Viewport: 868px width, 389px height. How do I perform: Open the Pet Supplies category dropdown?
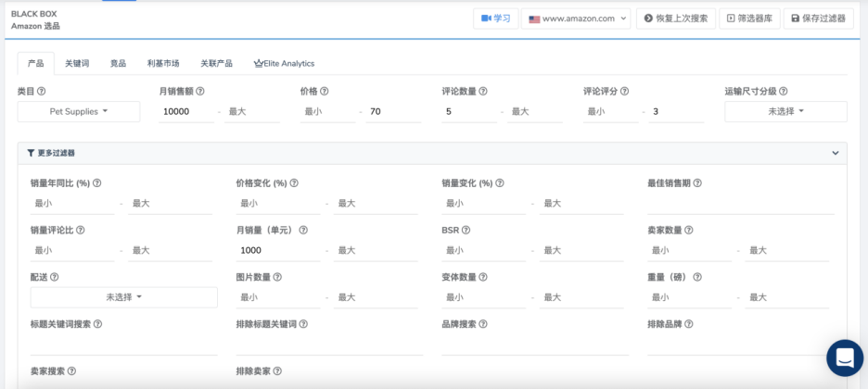pyautogui.click(x=79, y=111)
